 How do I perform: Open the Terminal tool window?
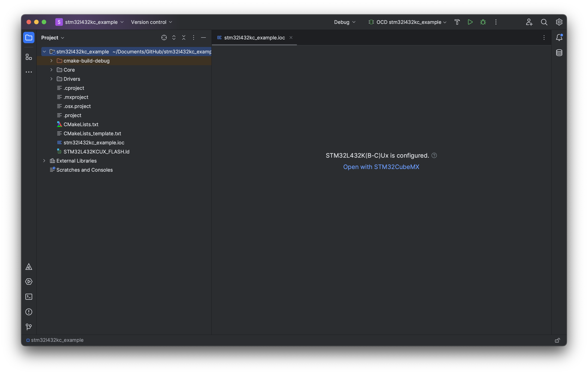(29, 297)
